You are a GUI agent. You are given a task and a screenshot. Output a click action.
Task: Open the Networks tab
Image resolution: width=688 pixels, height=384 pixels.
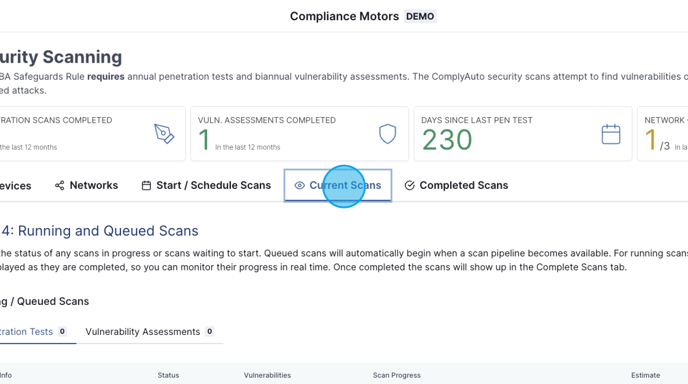(86, 185)
